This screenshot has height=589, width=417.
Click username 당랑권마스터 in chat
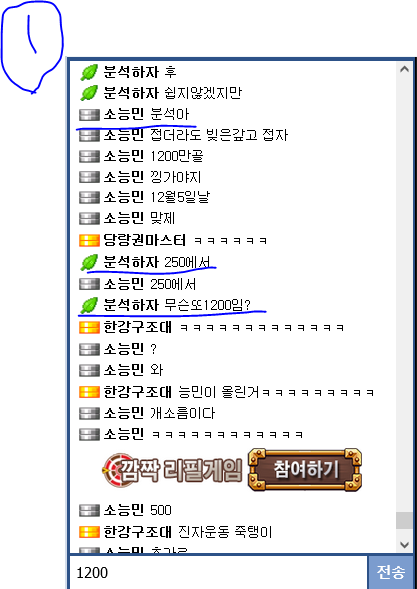coord(144,240)
